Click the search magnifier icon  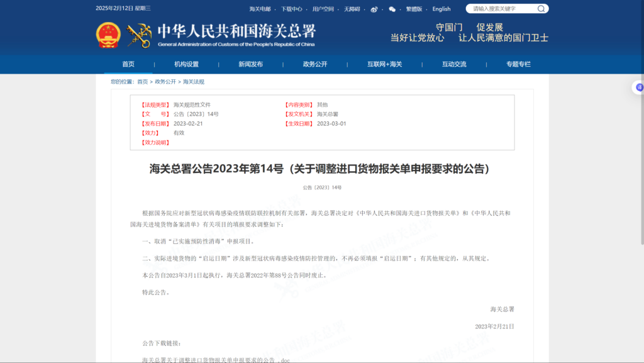click(x=541, y=9)
